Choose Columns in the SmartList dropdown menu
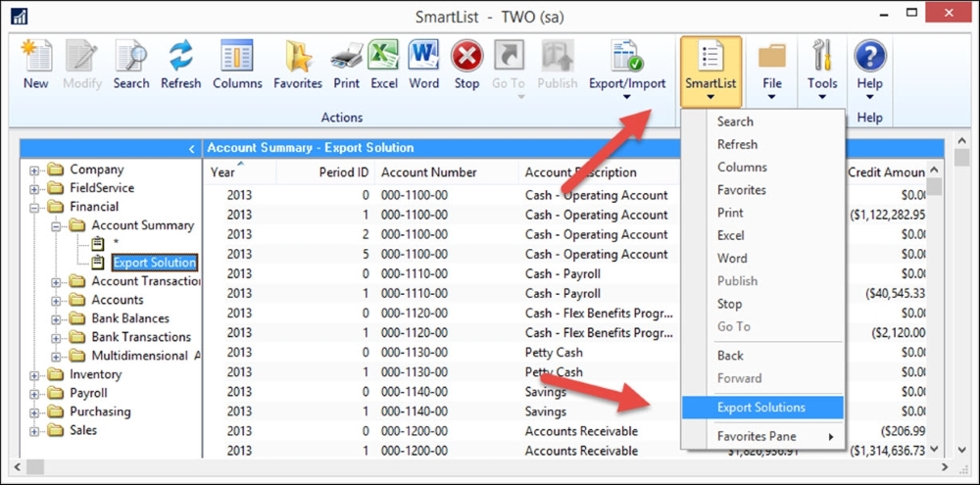Screen dimensions: 980x485 pos(762,168)
